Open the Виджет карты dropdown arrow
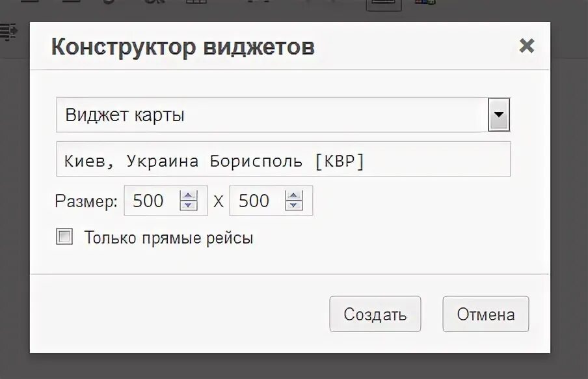Viewport: 588px width, 379px height. 499,115
